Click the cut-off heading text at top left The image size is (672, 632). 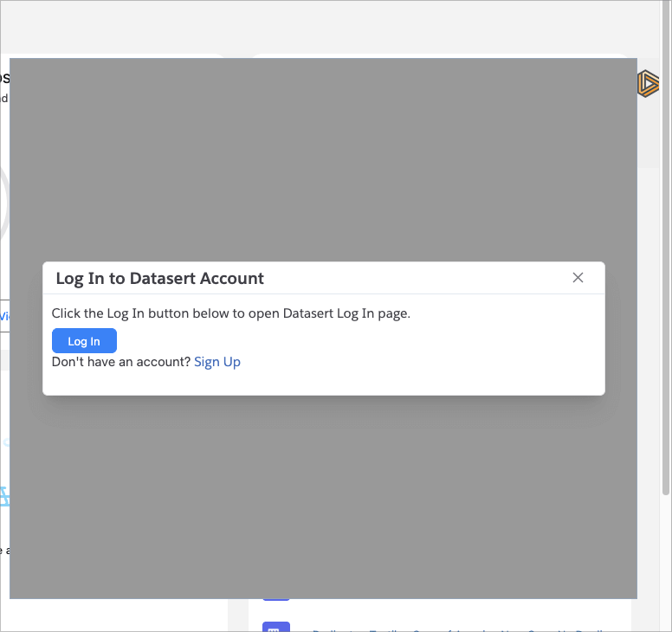point(4,79)
